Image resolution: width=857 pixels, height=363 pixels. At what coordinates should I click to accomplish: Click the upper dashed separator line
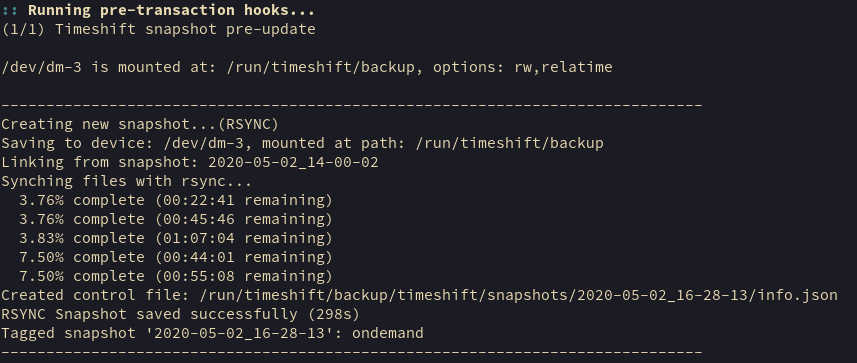coord(351,103)
